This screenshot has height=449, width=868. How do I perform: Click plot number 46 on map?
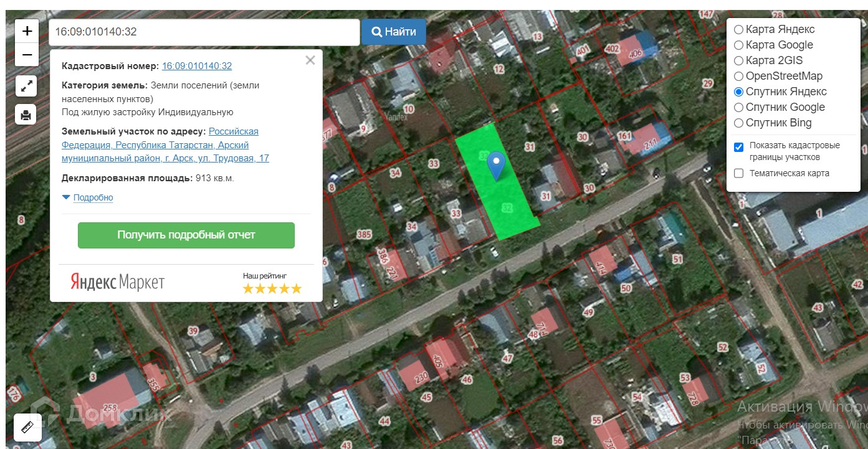tap(467, 380)
